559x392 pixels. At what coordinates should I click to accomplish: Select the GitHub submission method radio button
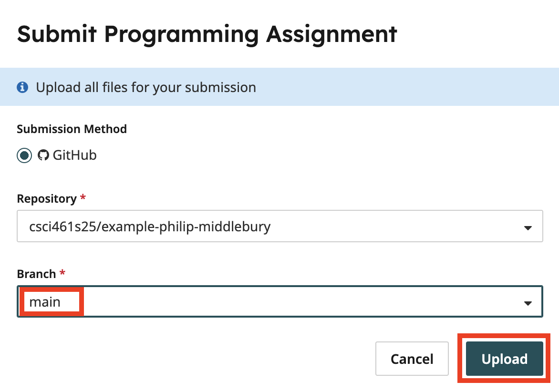24,155
